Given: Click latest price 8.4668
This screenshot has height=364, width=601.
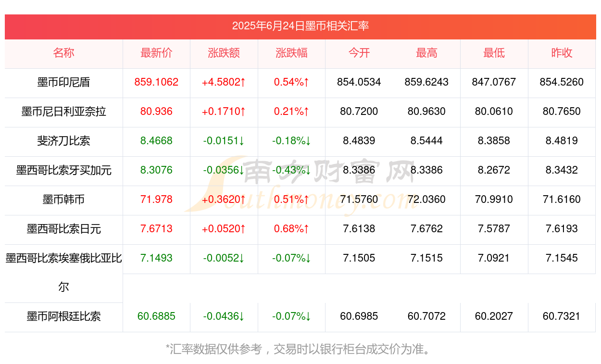Looking at the screenshot, I should (156, 141).
